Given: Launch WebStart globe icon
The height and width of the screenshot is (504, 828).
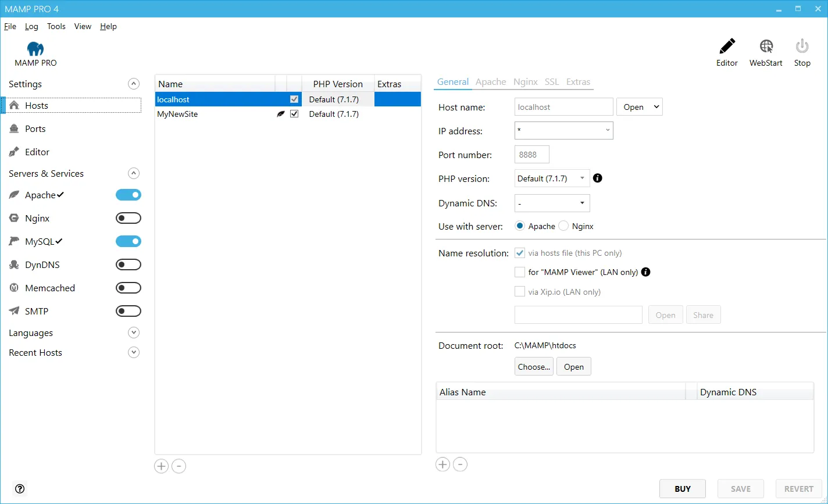Looking at the screenshot, I should (766, 47).
